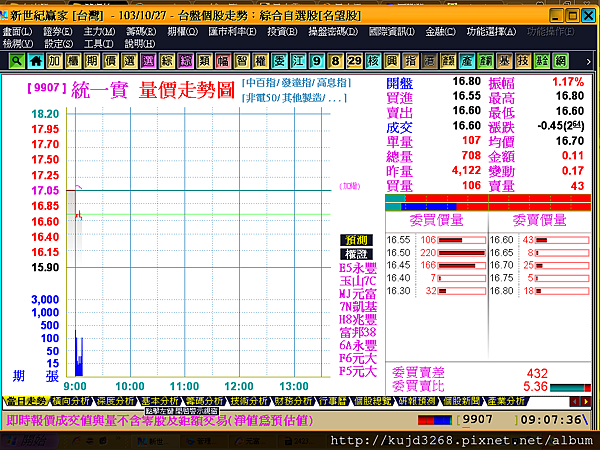Switch to the 技術分析 tab

click(249, 401)
